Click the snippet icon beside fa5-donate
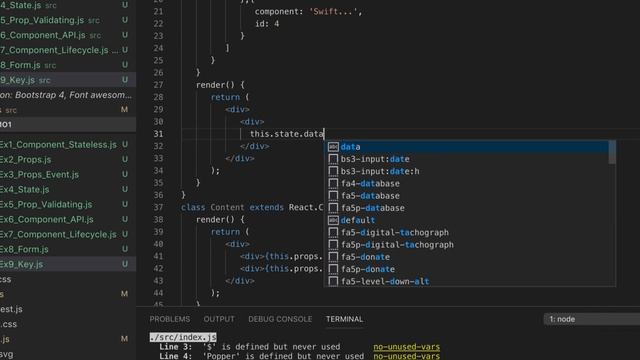 pyautogui.click(x=333, y=257)
